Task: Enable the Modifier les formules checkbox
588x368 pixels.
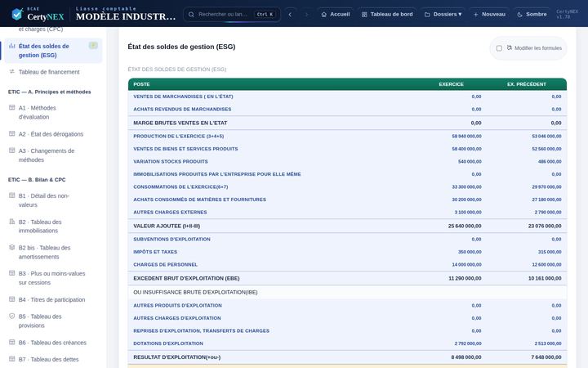Action: click(499, 48)
